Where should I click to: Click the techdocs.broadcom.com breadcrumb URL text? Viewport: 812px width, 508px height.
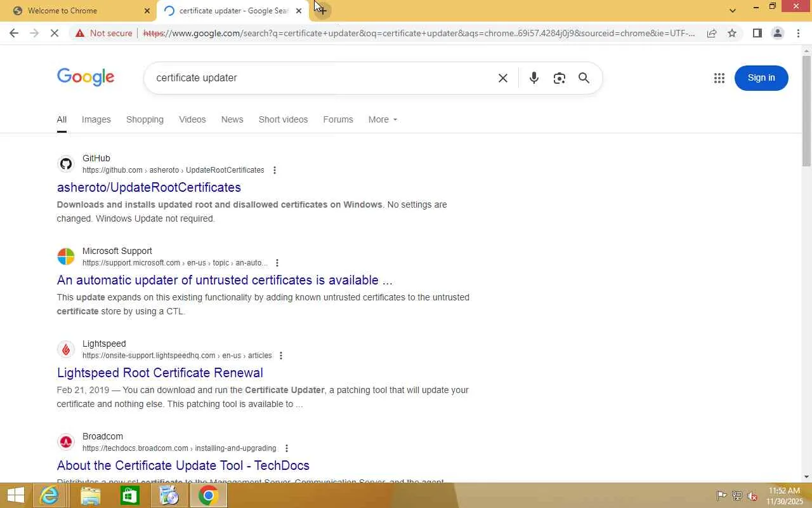pos(180,448)
